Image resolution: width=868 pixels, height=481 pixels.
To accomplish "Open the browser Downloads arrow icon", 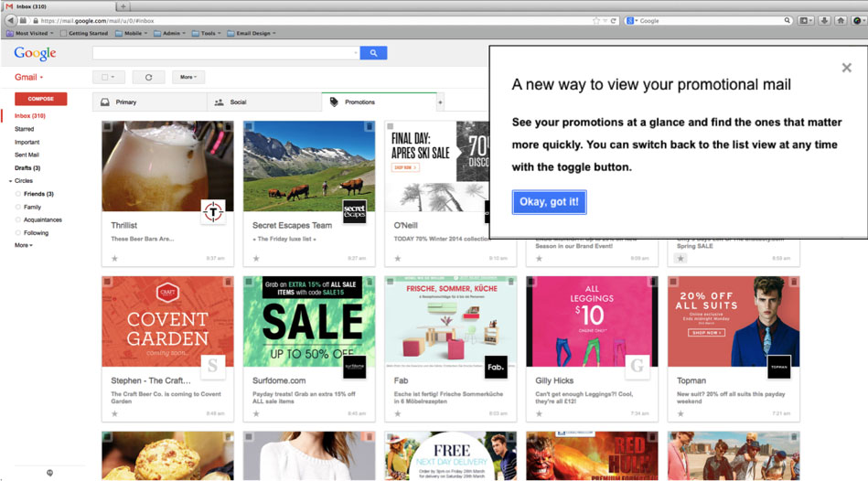I will 824,20.
